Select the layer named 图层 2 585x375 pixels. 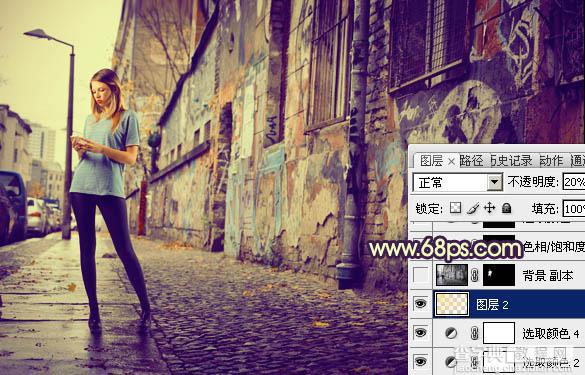coord(492,305)
